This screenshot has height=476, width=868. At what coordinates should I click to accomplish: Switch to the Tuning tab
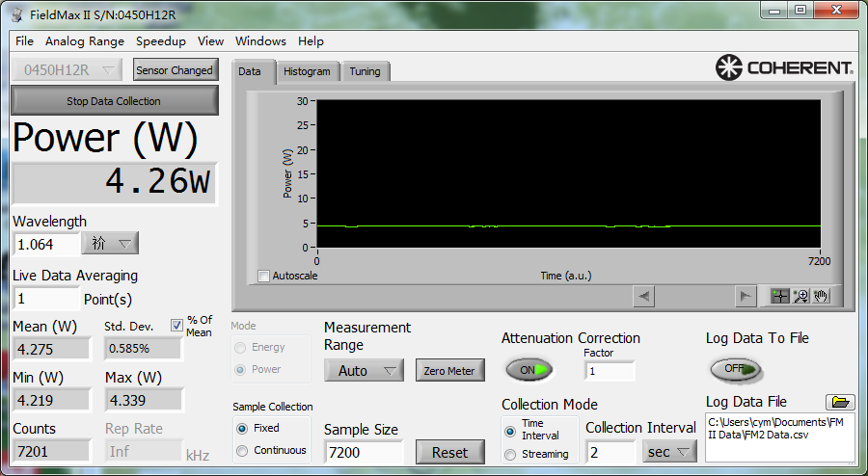pos(365,71)
